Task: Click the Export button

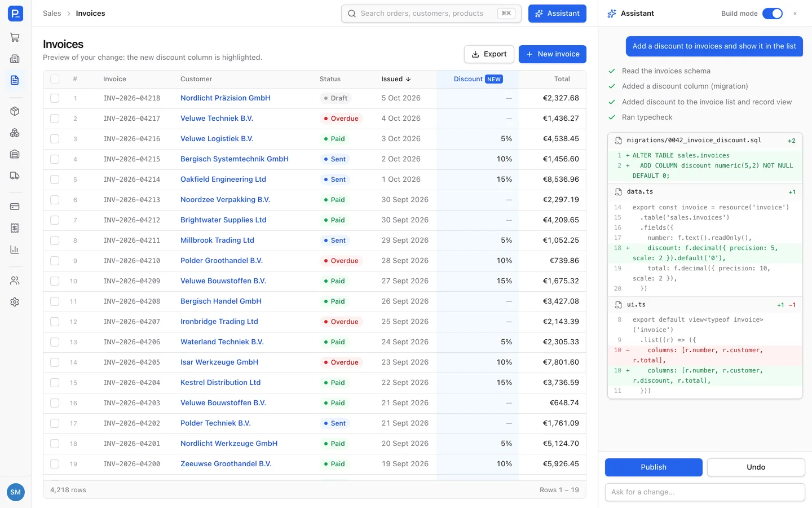Action: [x=489, y=54]
